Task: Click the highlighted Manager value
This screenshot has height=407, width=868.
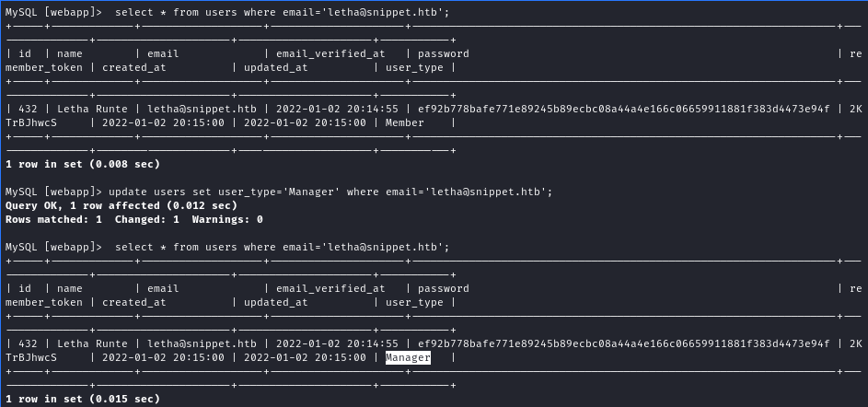Action: (408, 357)
